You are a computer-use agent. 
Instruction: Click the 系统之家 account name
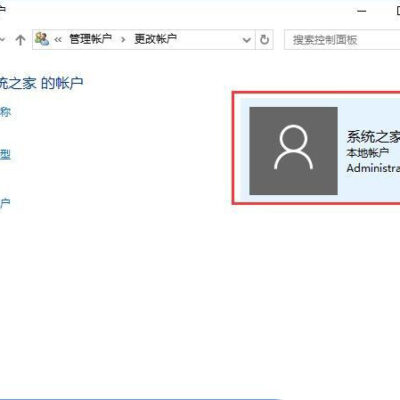tap(373, 137)
